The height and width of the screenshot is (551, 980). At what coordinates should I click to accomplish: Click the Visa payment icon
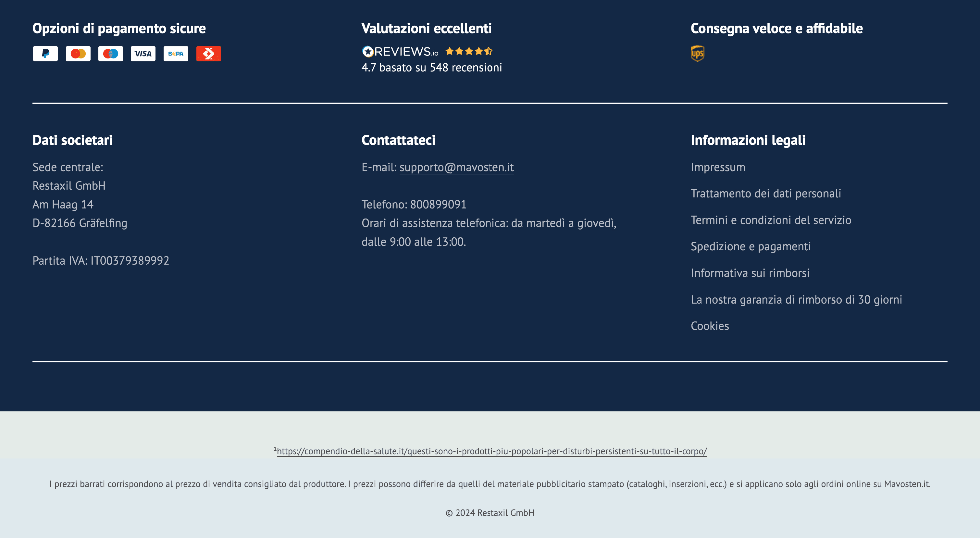click(143, 54)
